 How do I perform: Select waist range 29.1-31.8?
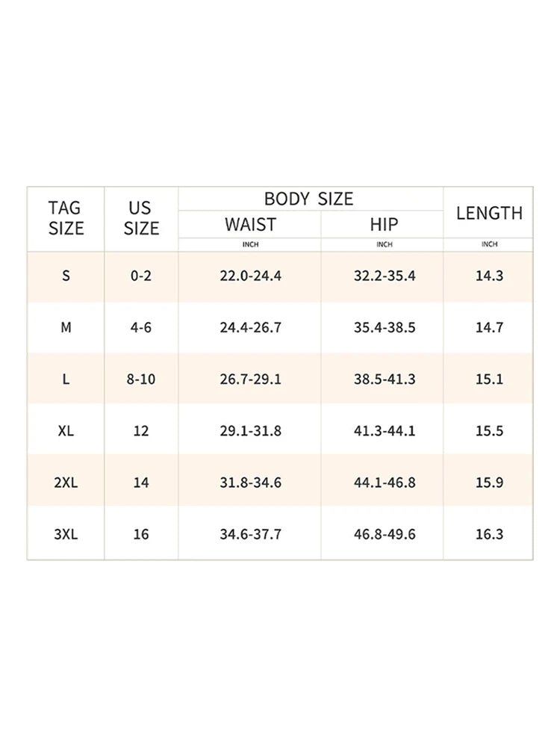point(250,431)
